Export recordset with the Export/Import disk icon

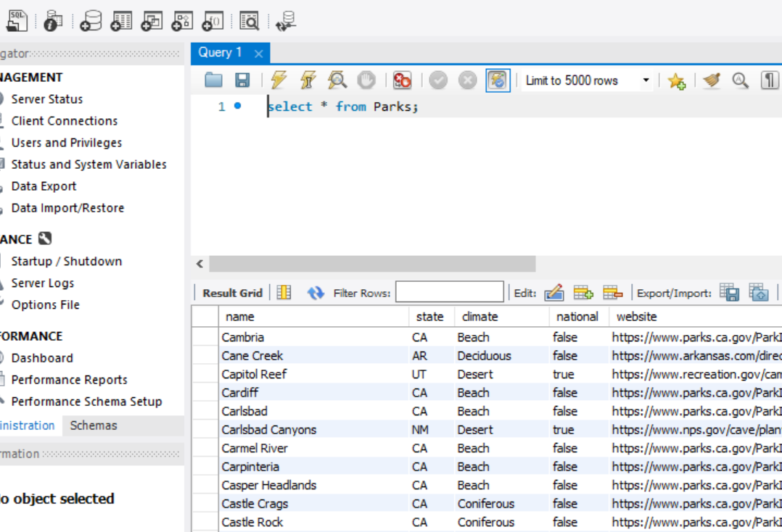(x=729, y=292)
